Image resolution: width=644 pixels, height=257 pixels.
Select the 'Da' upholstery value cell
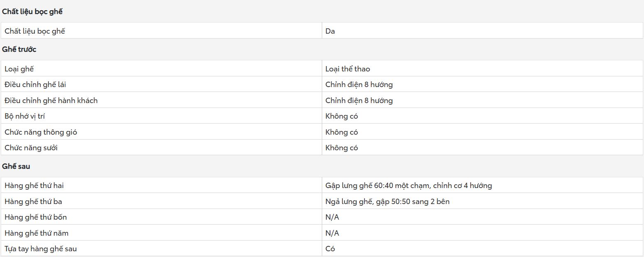[x=330, y=31]
